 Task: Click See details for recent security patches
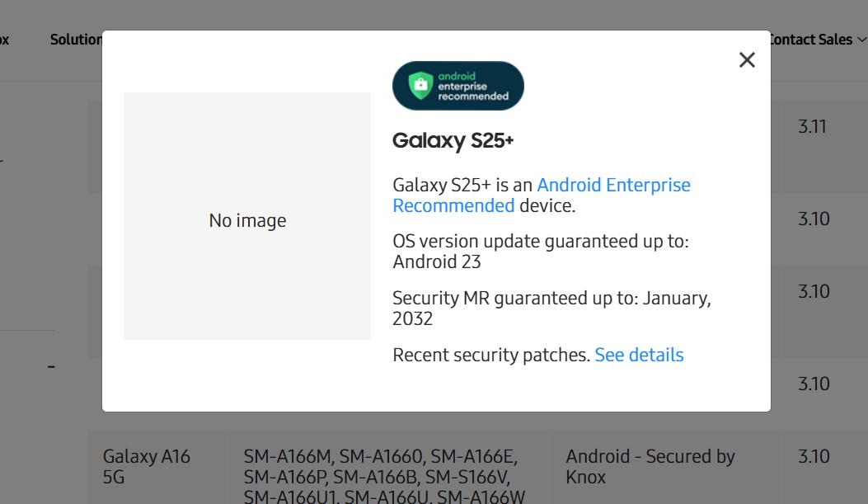pyautogui.click(x=641, y=355)
